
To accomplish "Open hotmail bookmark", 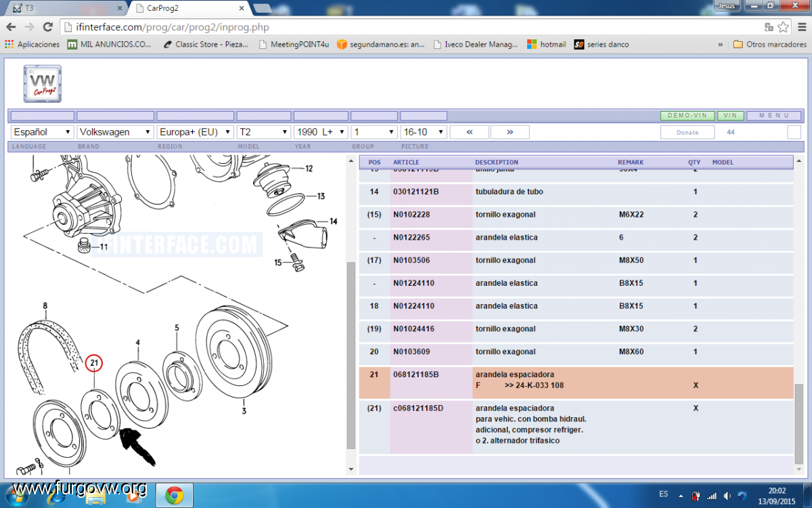I will [x=547, y=44].
